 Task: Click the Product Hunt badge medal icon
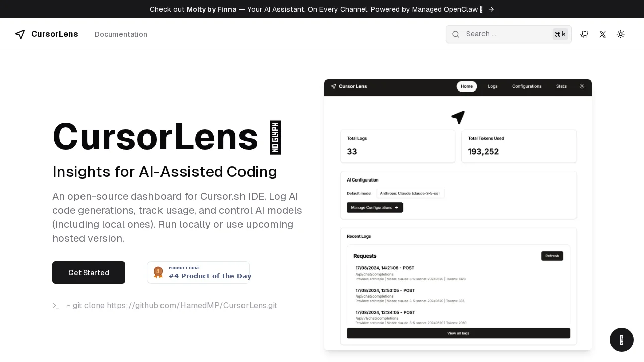[158, 272]
